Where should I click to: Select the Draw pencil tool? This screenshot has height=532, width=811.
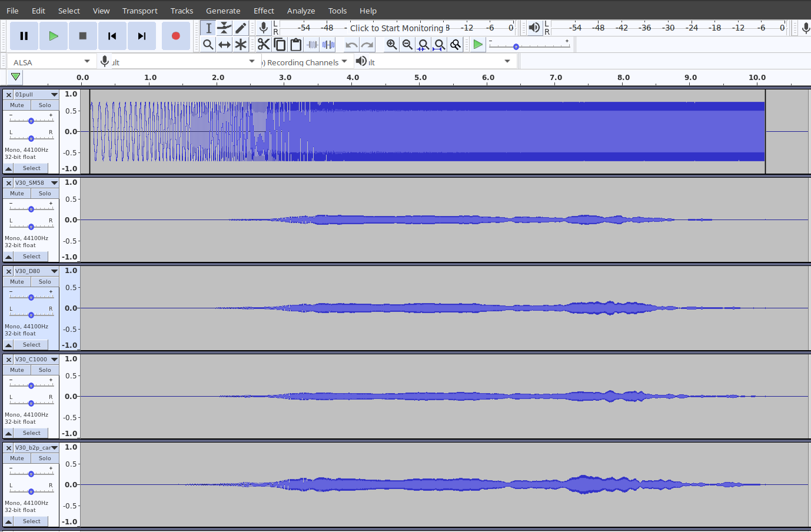tap(241, 28)
